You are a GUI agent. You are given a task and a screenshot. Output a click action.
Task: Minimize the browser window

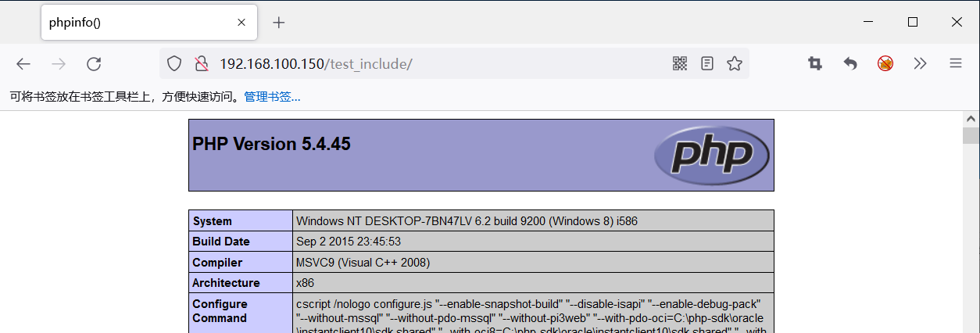point(867,22)
